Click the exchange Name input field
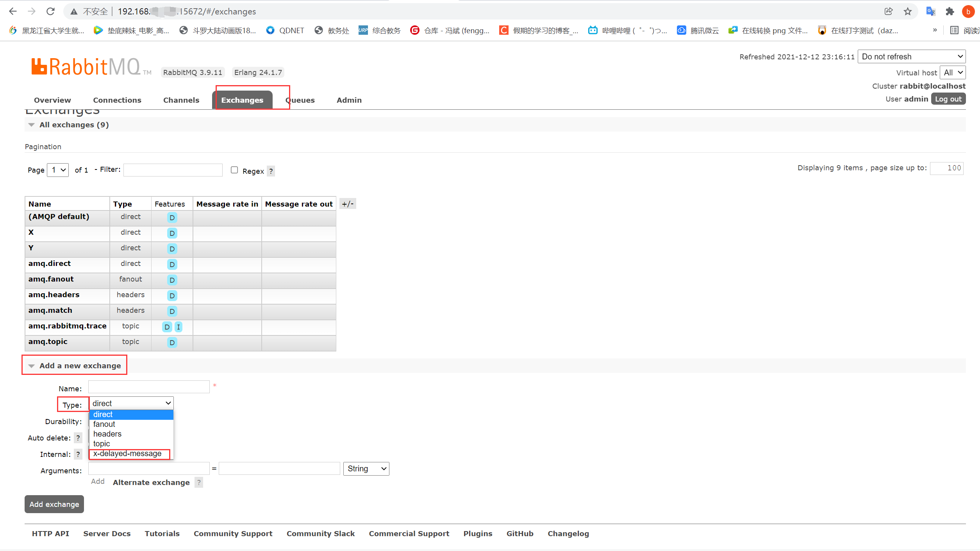 pyautogui.click(x=149, y=387)
